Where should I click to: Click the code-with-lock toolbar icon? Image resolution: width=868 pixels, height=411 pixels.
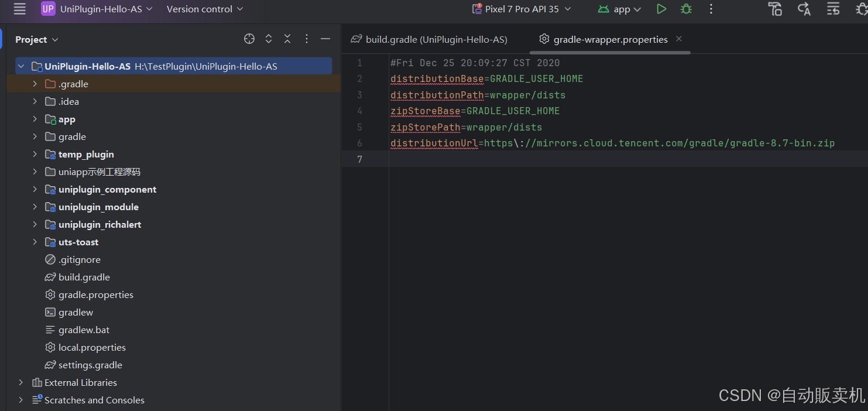(775, 9)
